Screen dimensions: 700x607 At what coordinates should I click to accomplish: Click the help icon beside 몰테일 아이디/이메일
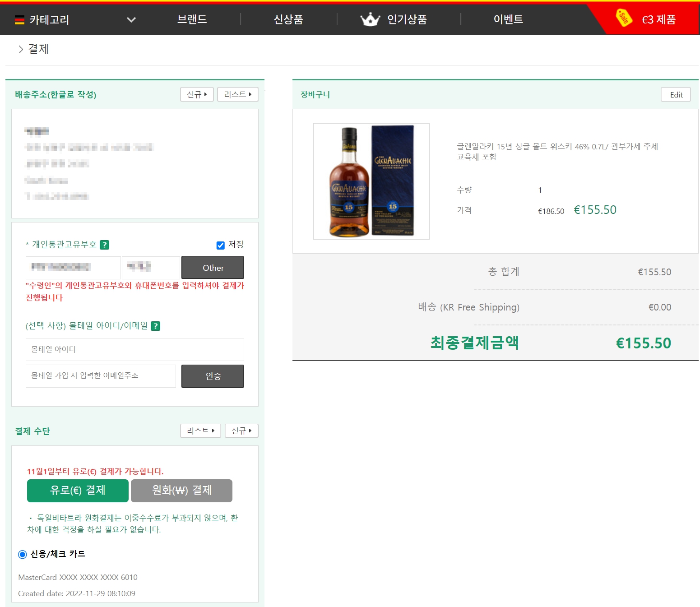(155, 326)
